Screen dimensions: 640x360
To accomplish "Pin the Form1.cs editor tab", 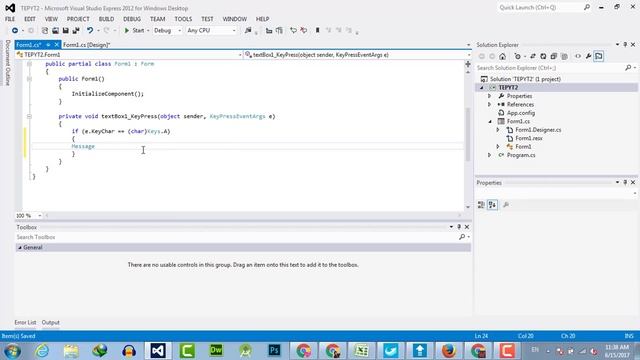I will 48,45.
